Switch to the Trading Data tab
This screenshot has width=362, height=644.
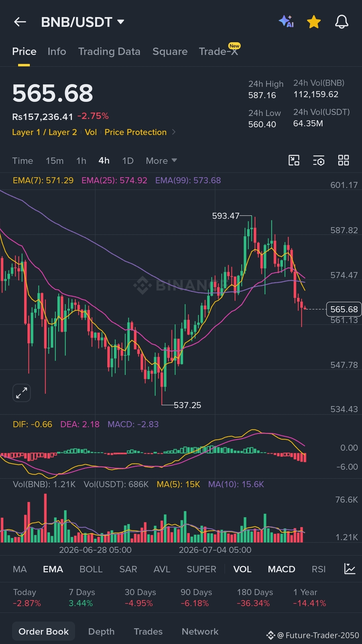click(109, 51)
